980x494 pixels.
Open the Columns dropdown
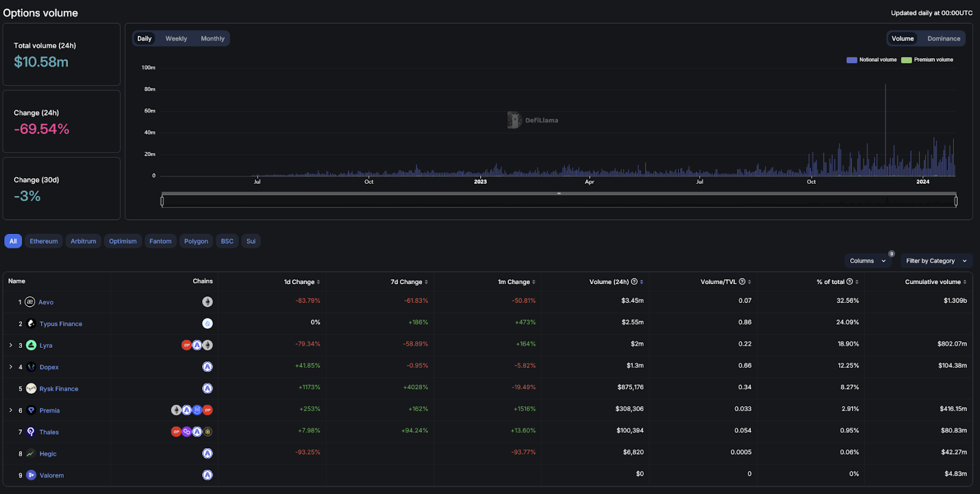(x=868, y=261)
